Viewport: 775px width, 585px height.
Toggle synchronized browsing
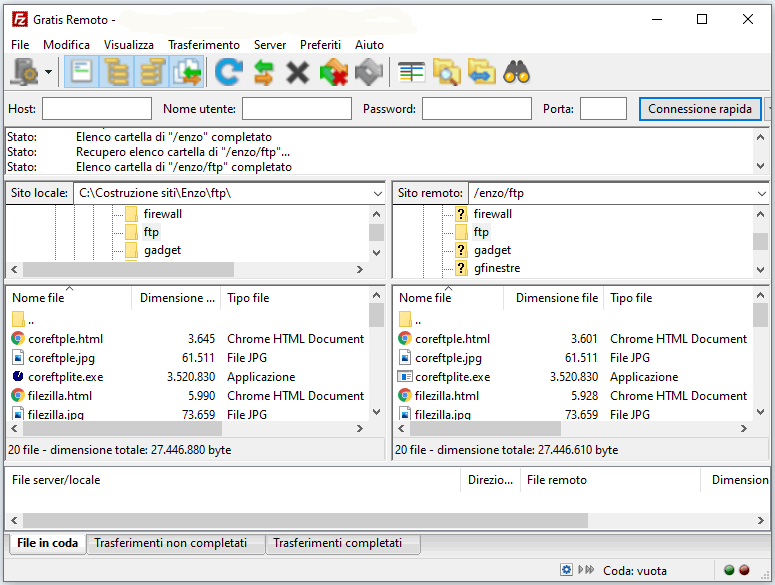tap(481, 72)
